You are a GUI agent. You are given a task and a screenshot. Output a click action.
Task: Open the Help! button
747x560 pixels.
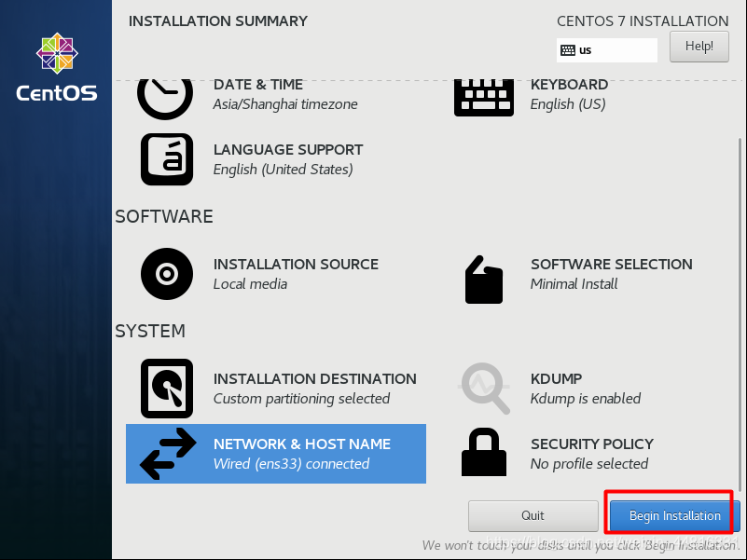pos(699,47)
